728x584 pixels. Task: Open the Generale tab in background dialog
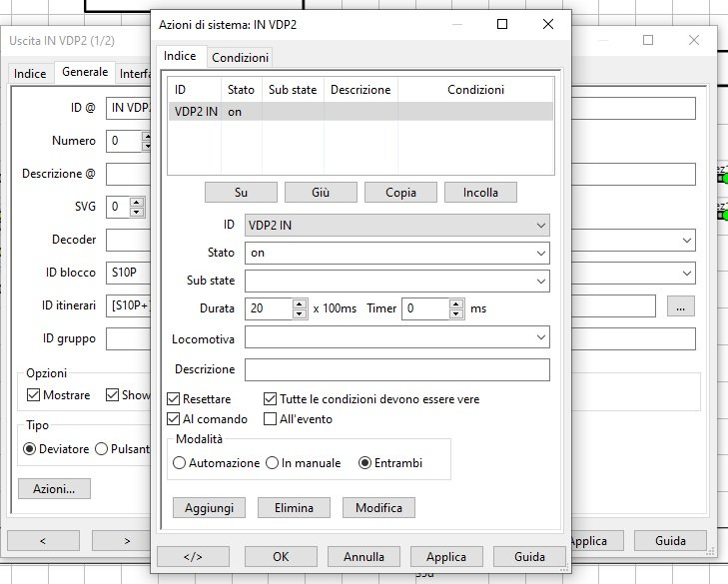tap(85, 72)
